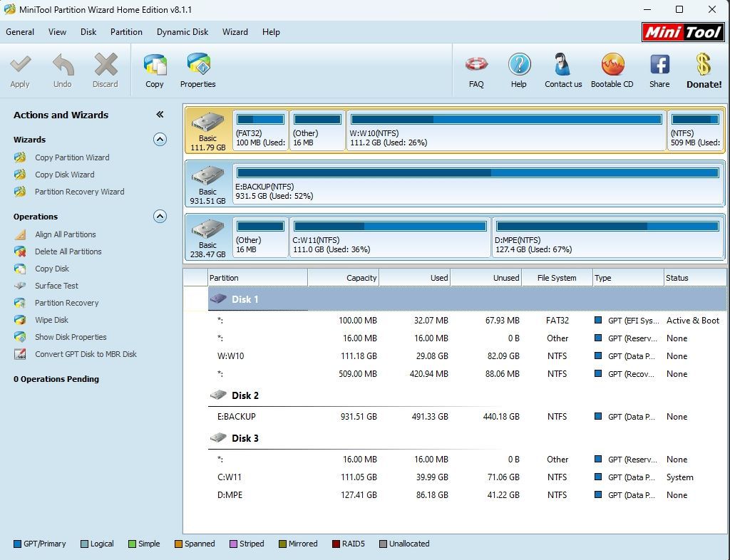Open the Dynamic Disk menu
Viewport: 730px width, 560px height.
(x=182, y=32)
